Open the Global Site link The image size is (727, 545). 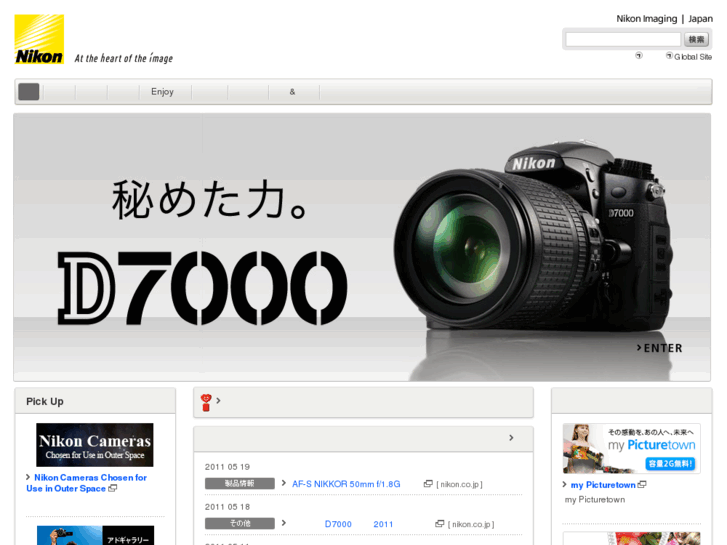693,57
